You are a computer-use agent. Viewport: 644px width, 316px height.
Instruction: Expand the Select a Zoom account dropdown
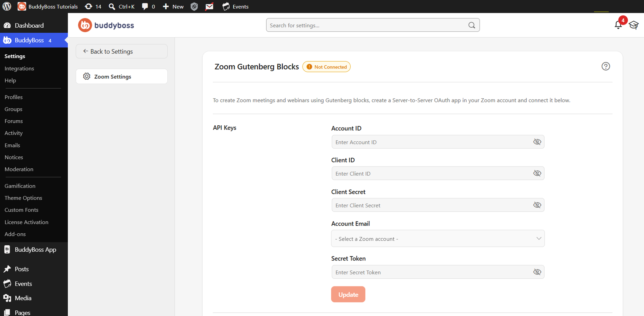(x=438, y=238)
